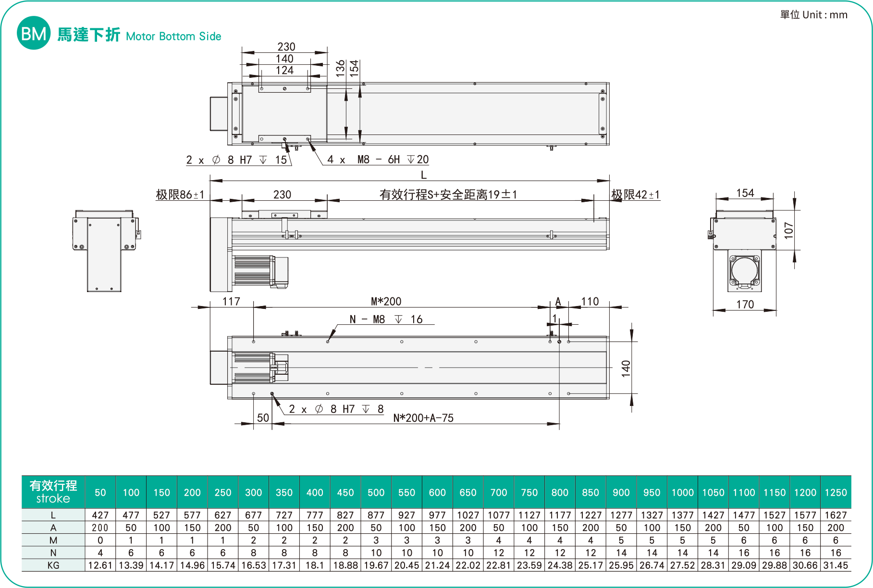Image resolution: width=873 pixels, height=588 pixels.
Task: Click the left end-view drawing of the actuator
Action: 105,250
